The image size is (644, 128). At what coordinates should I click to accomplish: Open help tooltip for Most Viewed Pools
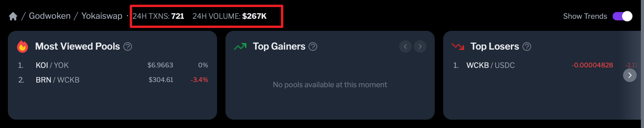click(x=128, y=46)
